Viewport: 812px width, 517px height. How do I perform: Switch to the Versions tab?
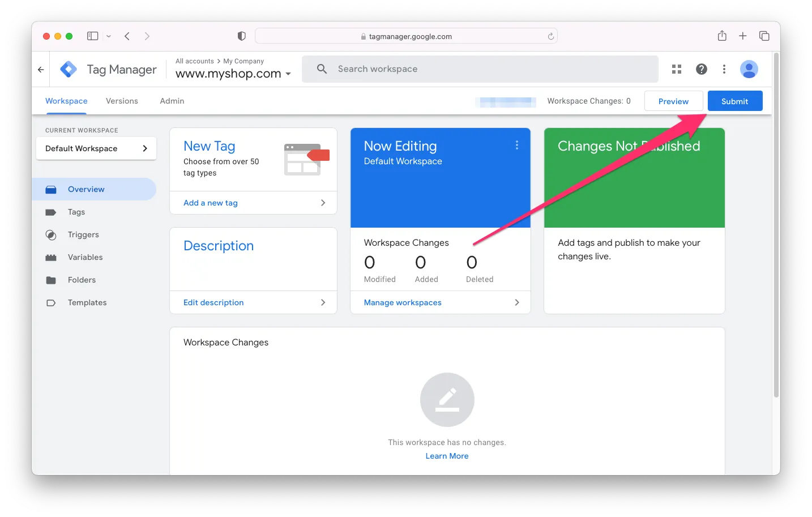click(122, 101)
